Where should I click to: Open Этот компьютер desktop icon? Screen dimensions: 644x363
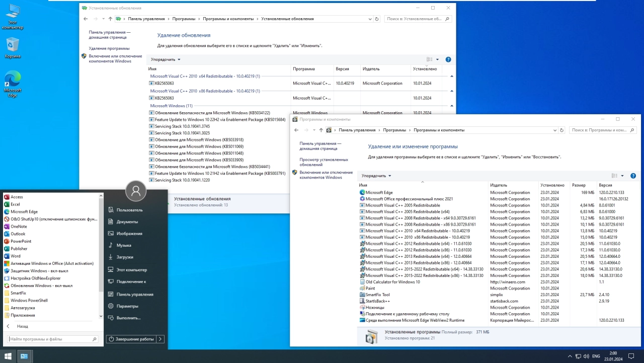click(13, 16)
